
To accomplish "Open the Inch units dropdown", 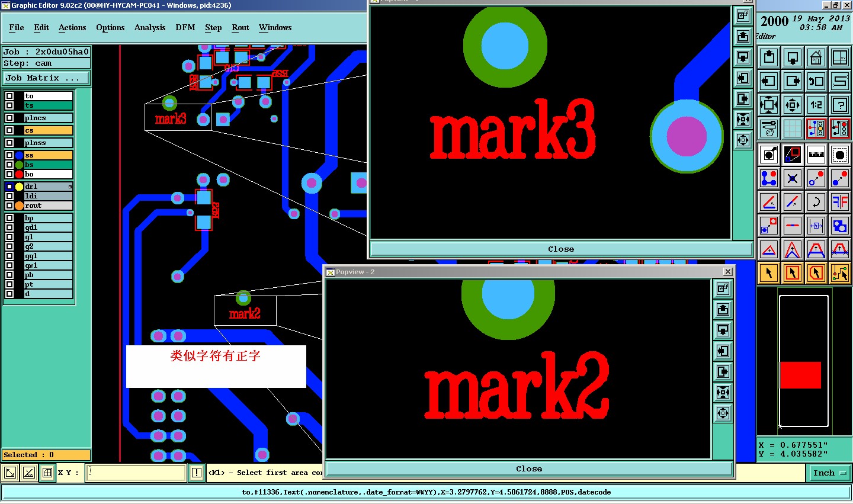I will click(829, 473).
